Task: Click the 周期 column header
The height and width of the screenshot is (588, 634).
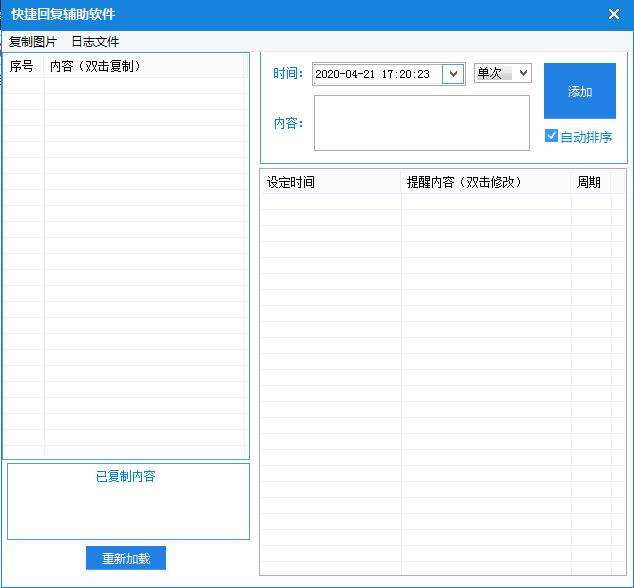Action: coord(590,183)
